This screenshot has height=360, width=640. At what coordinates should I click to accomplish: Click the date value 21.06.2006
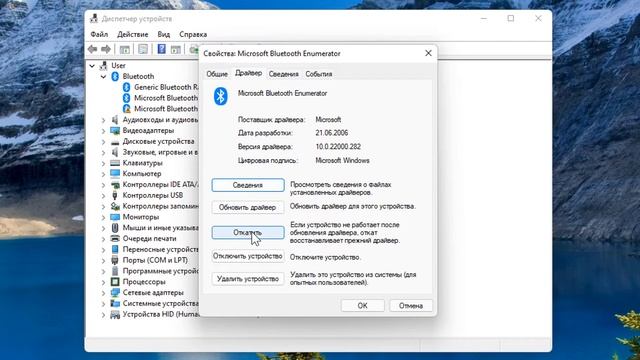(331, 133)
